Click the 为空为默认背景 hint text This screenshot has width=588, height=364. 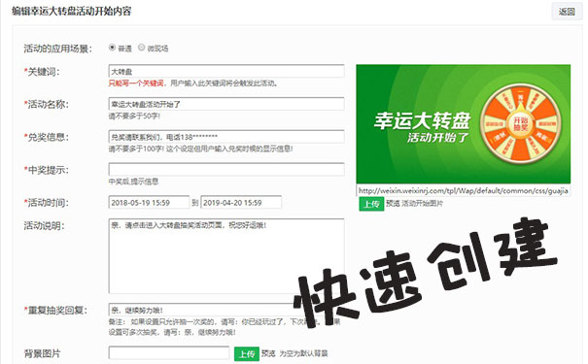(303, 353)
